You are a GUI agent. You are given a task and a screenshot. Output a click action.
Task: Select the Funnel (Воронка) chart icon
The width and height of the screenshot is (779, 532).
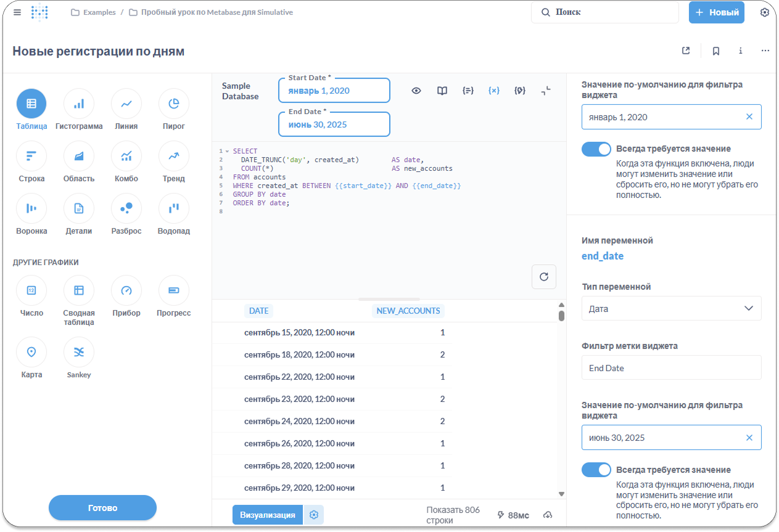tap(31, 209)
